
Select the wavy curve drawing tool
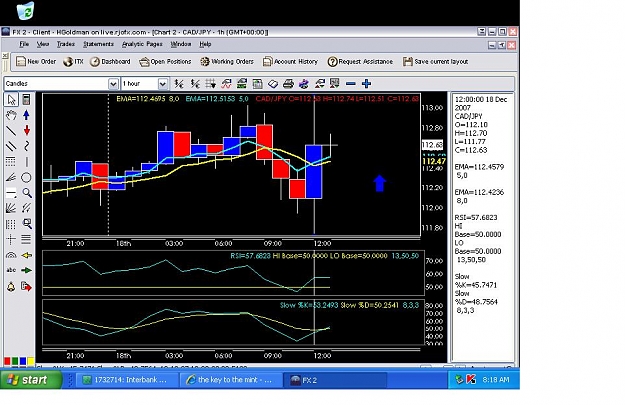coord(26,146)
